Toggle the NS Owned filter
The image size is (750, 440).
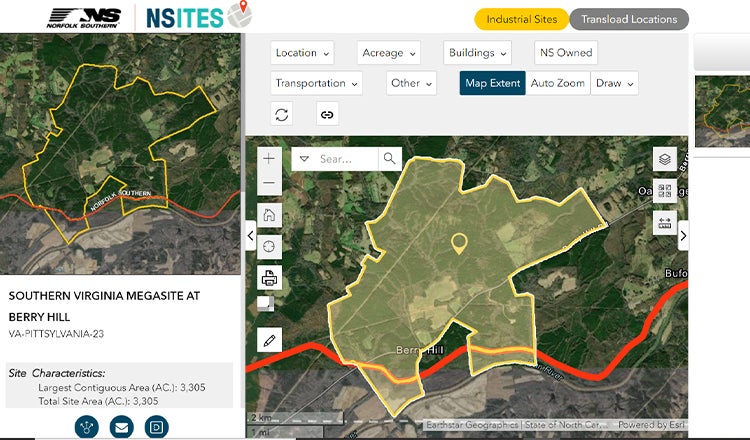[566, 53]
